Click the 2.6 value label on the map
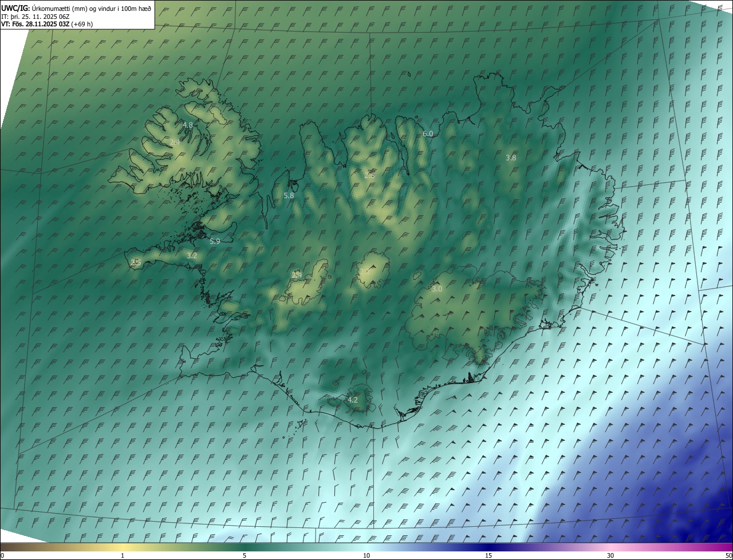The width and height of the screenshot is (733, 560). pyautogui.click(x=369, y=175)
